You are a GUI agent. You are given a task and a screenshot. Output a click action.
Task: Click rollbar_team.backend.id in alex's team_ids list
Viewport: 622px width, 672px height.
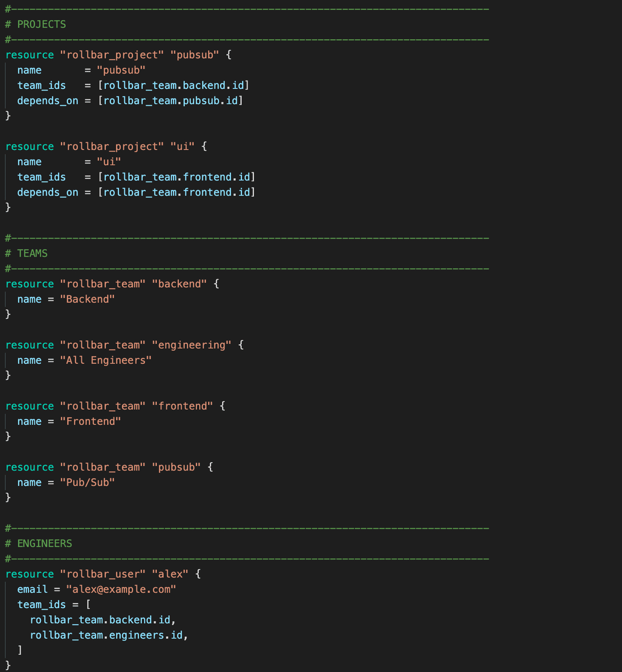coord(101,620)
